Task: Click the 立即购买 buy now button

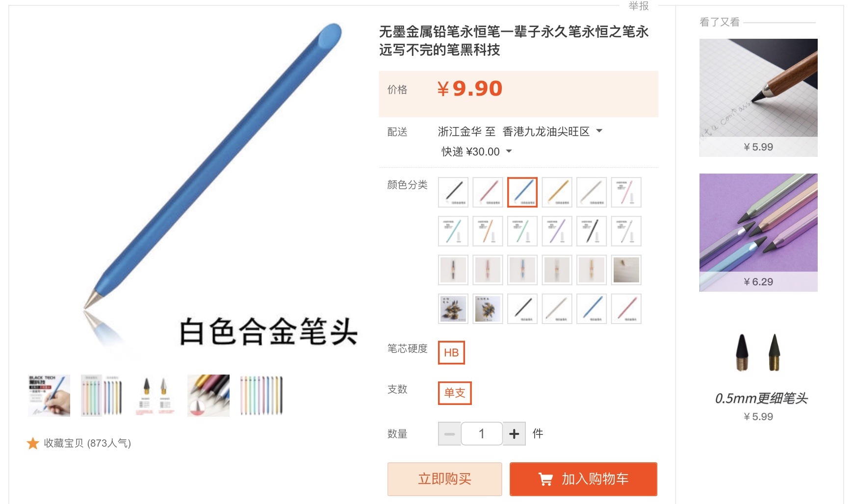Action: coord(444,479)
